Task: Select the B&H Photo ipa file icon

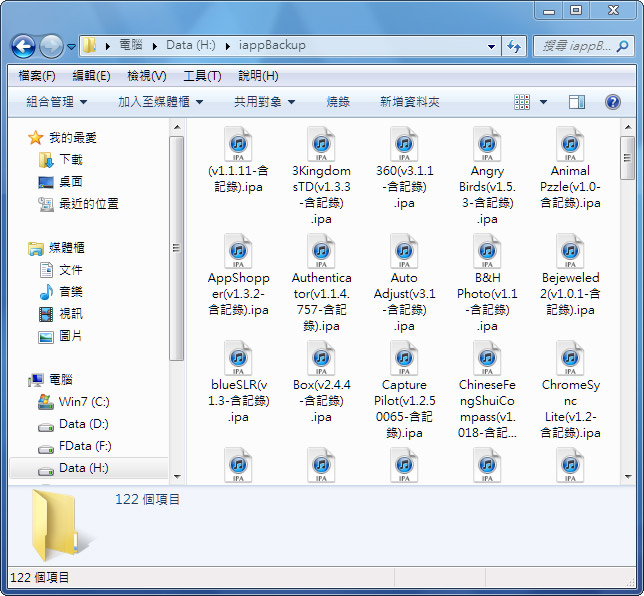Action: coord(487,251)
